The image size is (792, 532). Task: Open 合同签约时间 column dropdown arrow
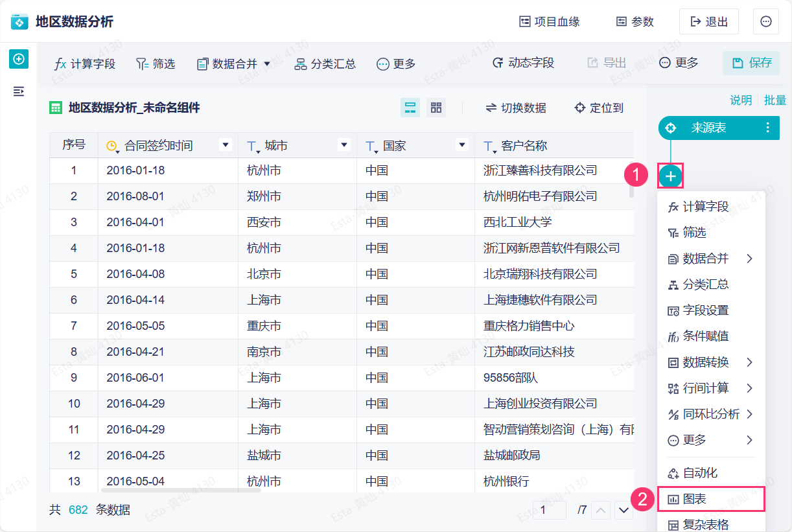point(226,145)
